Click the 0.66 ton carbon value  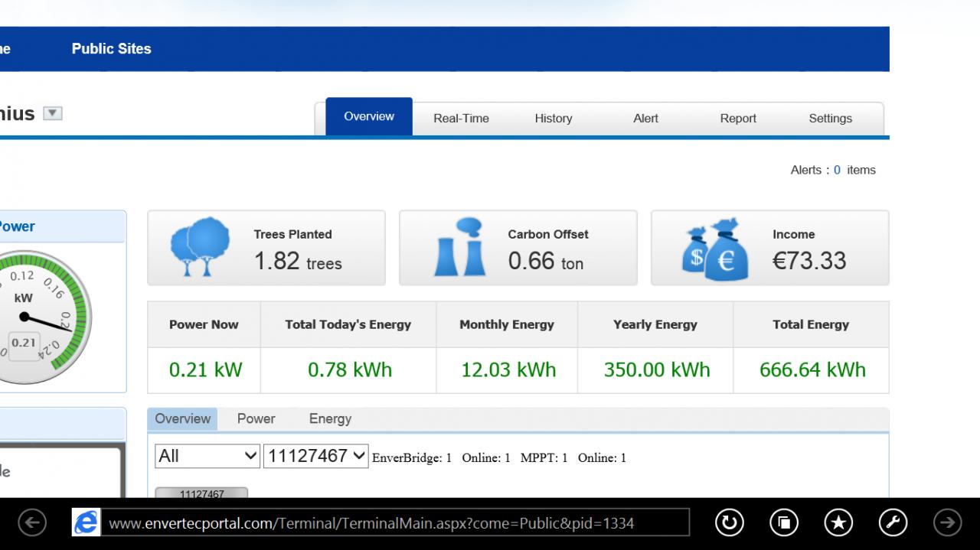tap(546, 261)
